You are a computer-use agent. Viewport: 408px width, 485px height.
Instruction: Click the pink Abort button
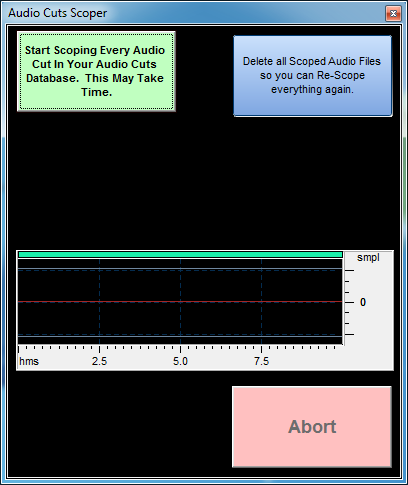click(x=312, y=427)
